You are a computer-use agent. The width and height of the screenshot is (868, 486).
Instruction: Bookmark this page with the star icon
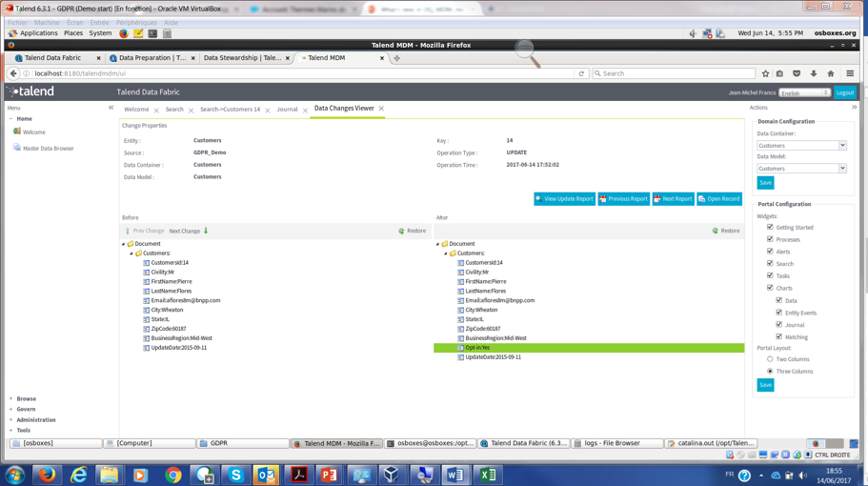click(766, 73)
